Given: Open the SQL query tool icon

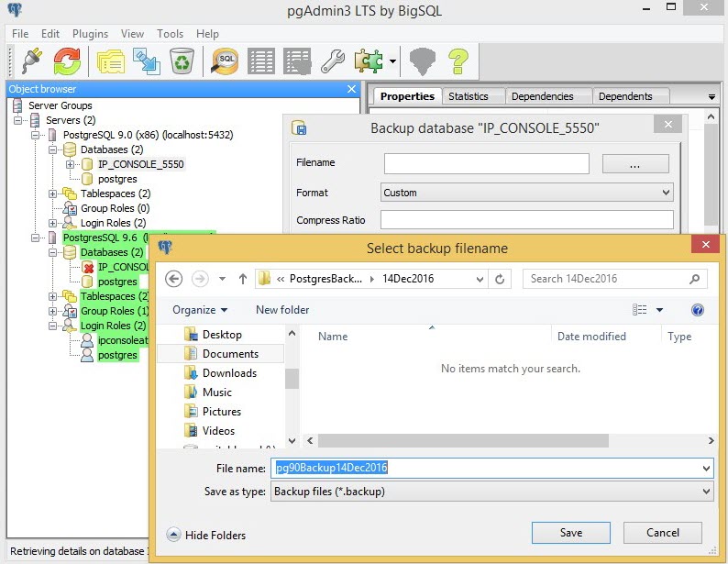Looking at the screenshot, I should (x=225, y=61).
